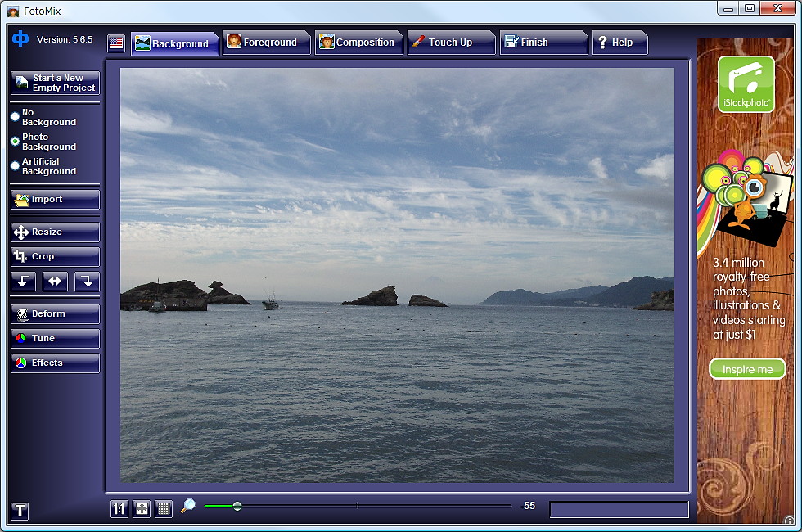The height and width of the screenshot is (532, 802).
Task: Click the Version: 5.6.5 label
Action: point(65,39)
